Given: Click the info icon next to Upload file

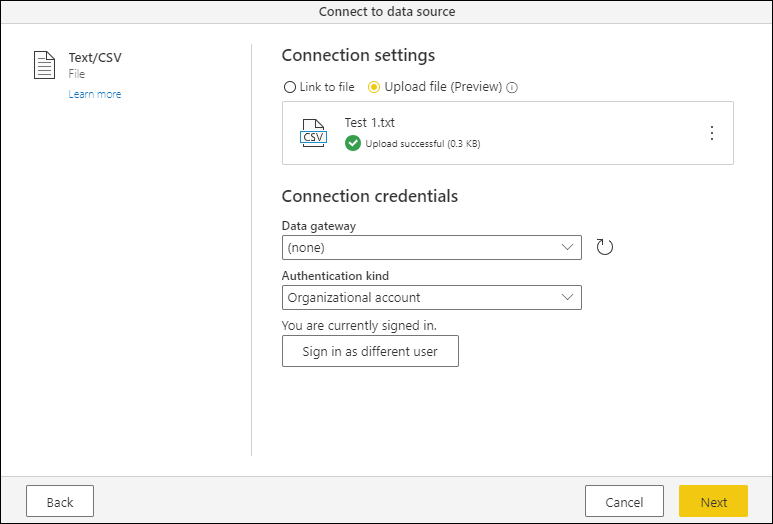Looking at the screenshot, I should (x=512, y=87).
